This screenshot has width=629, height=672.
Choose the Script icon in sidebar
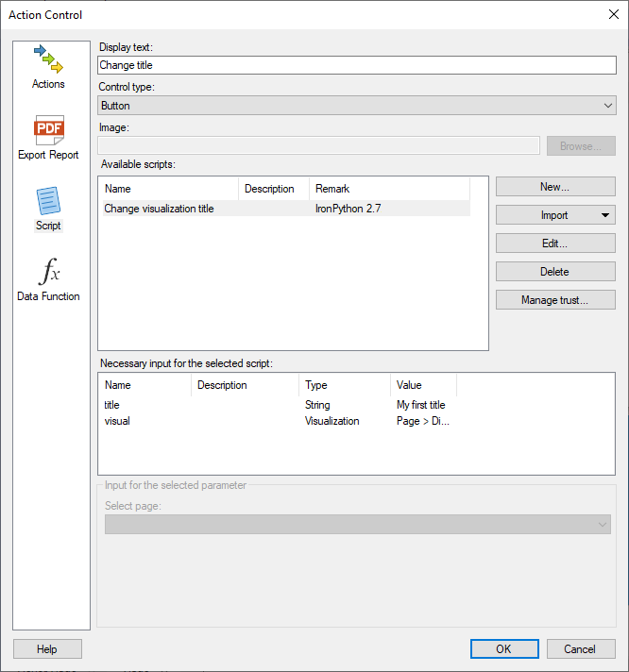[x=48, y=210]
